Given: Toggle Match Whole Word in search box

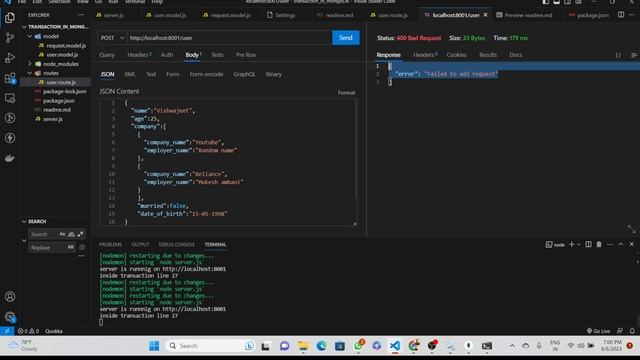Looking at the screenshot, I should (71, 234).
